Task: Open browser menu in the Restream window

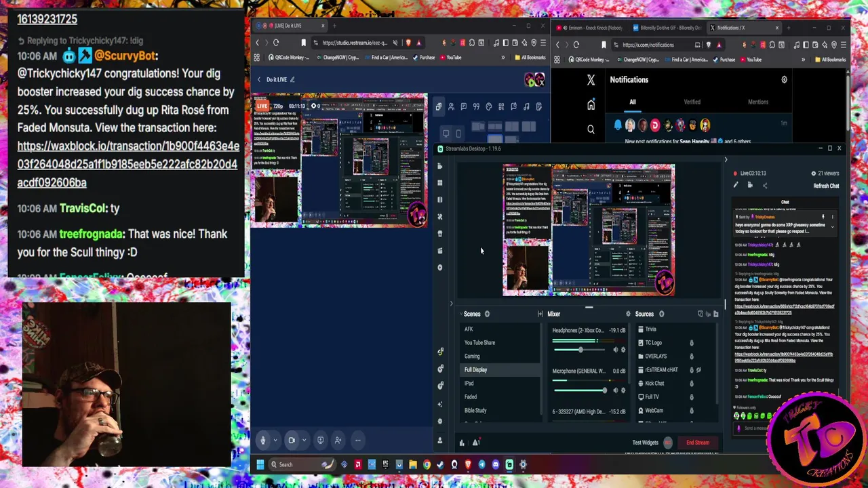Action: [x=542, y=43]
